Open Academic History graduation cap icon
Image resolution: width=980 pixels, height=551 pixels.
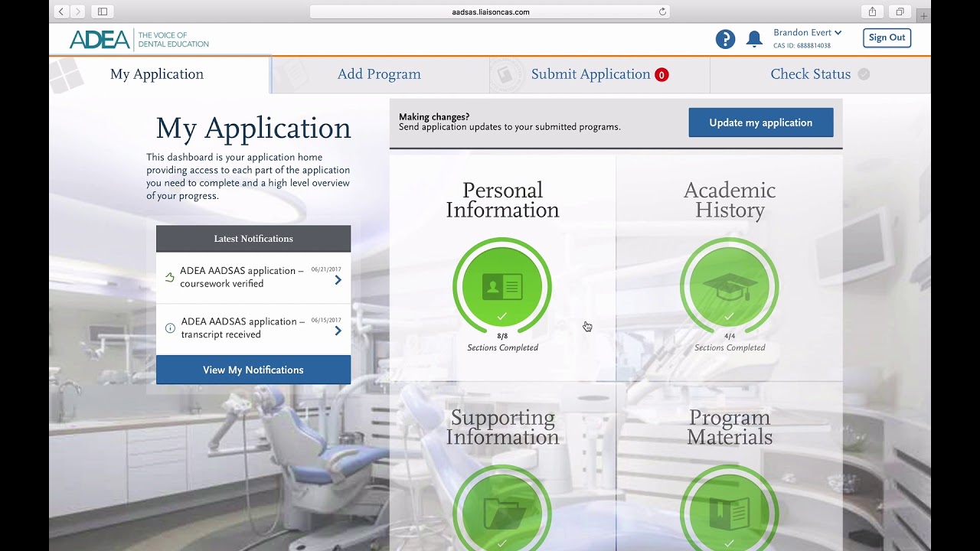tap(730, 287)
